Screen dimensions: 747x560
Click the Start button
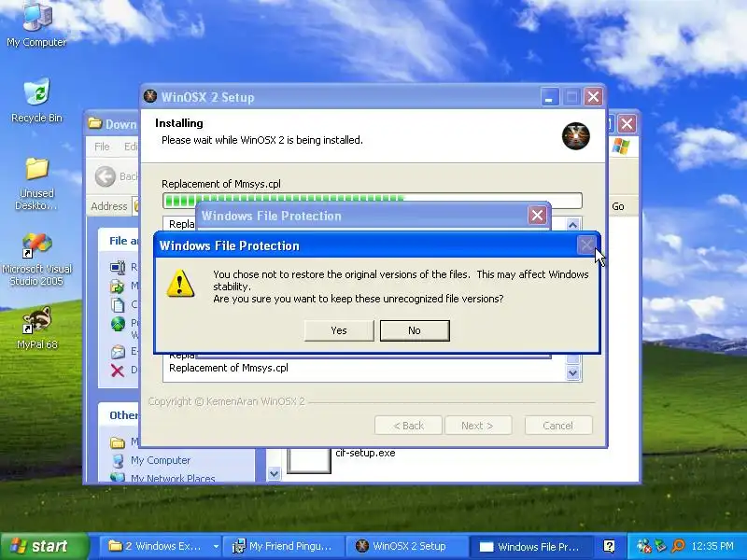point(44,546)
